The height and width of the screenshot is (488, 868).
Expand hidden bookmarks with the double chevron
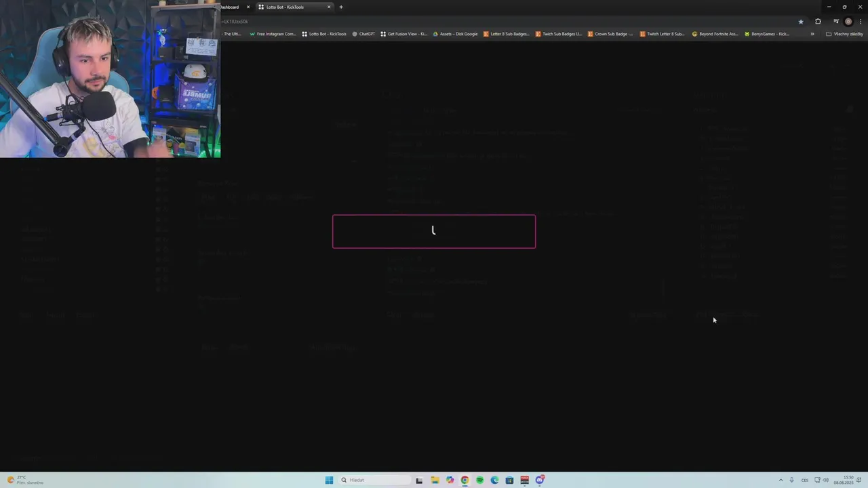click(812, 34)
